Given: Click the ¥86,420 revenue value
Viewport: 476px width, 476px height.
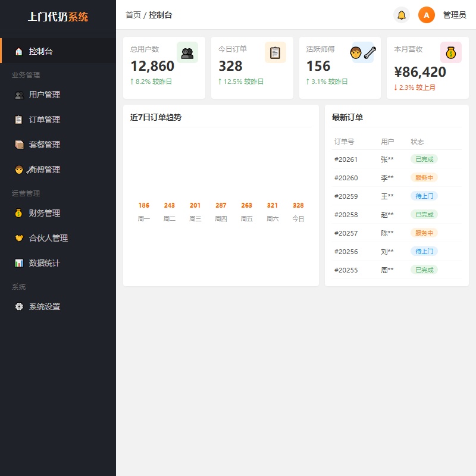Looking at the screenshot, I should (420, 72).
